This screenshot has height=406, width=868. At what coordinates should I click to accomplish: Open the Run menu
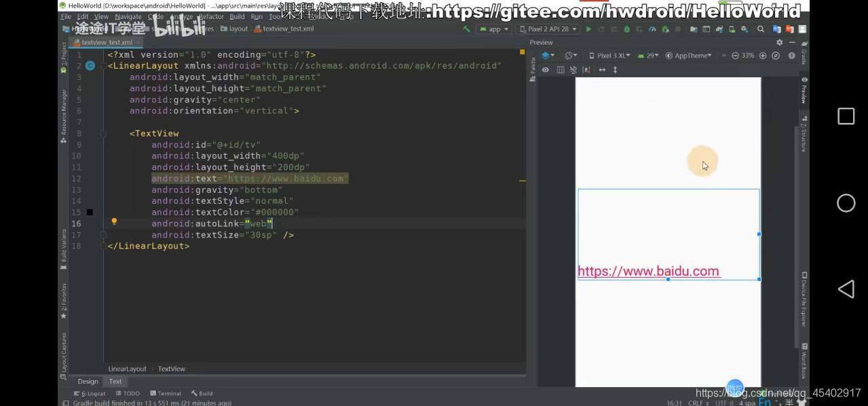257,16
